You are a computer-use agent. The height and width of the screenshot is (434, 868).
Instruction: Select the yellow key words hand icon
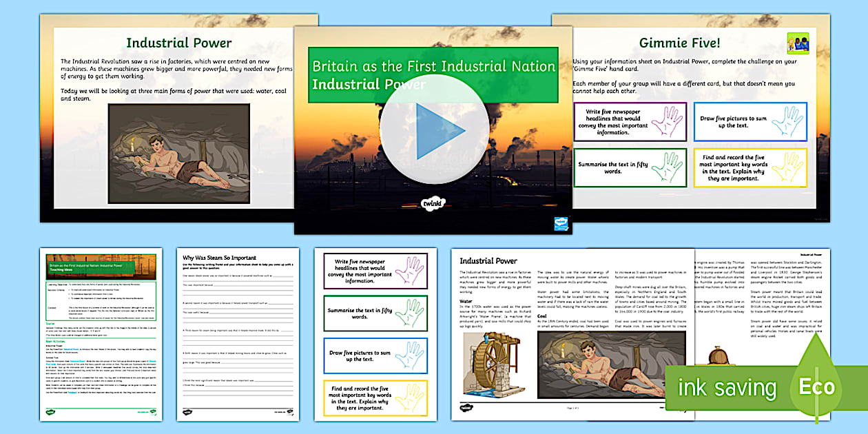tap(787, 165)
